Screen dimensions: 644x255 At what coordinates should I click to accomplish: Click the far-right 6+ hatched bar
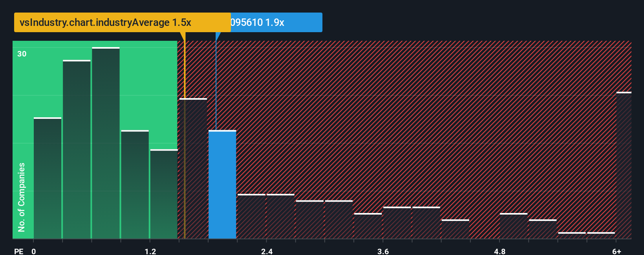point(624,165)
